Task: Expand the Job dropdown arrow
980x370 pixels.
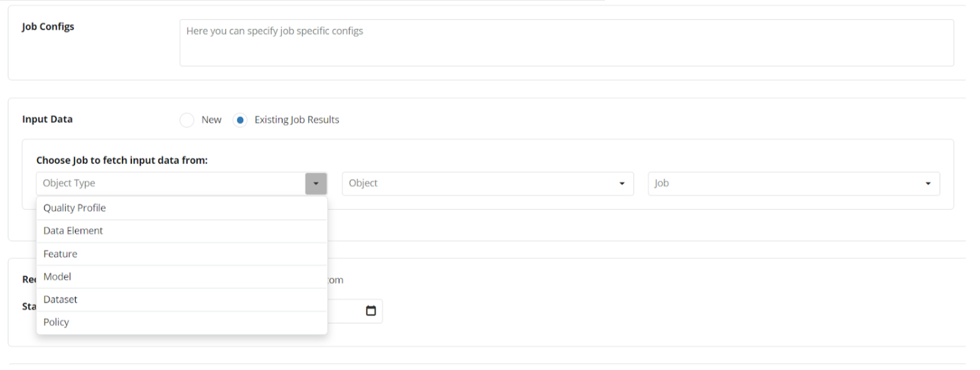Action: tap(928, 183)
